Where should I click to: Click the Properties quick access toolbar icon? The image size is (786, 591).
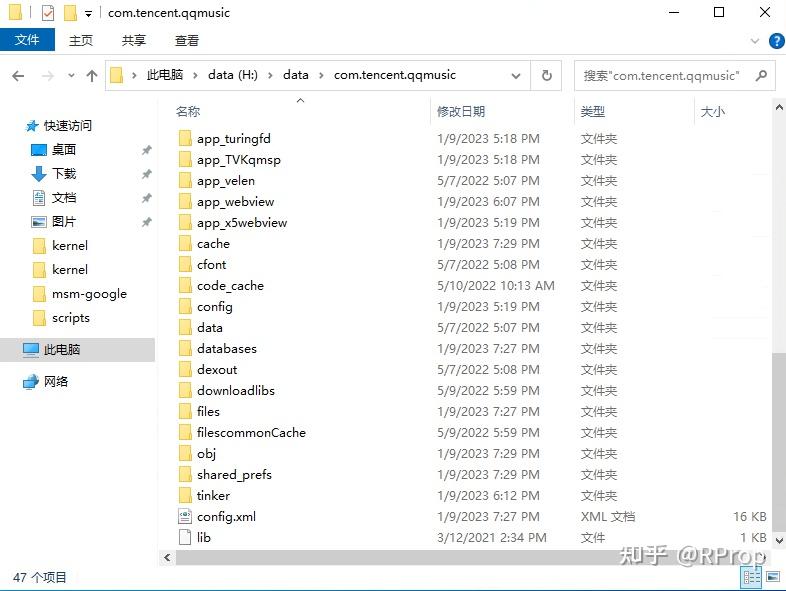[48, 13]
